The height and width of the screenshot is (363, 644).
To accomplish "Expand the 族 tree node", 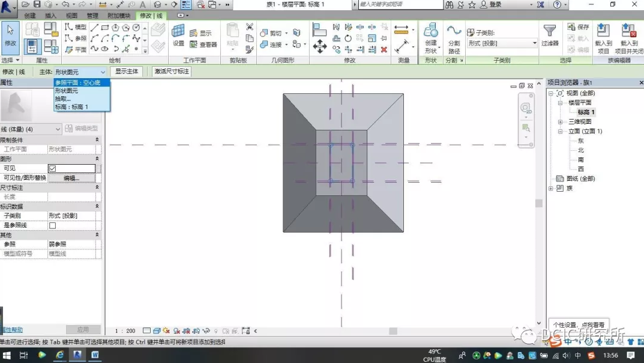I will [551, 188].
